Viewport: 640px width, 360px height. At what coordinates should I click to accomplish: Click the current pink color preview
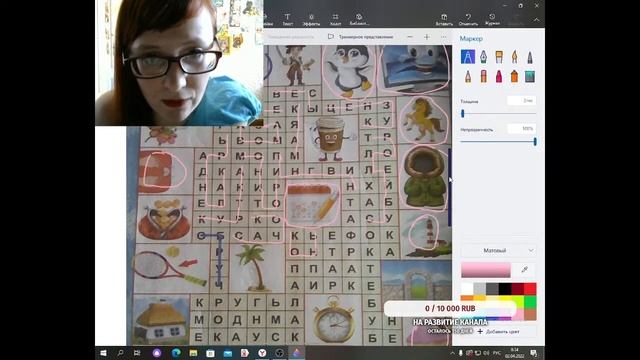(486, 270)
